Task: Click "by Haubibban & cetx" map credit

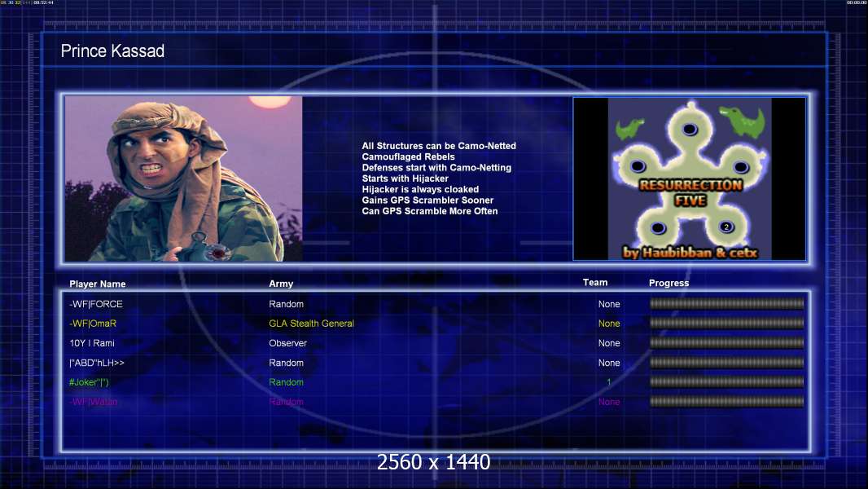Action: pos(690,253)
